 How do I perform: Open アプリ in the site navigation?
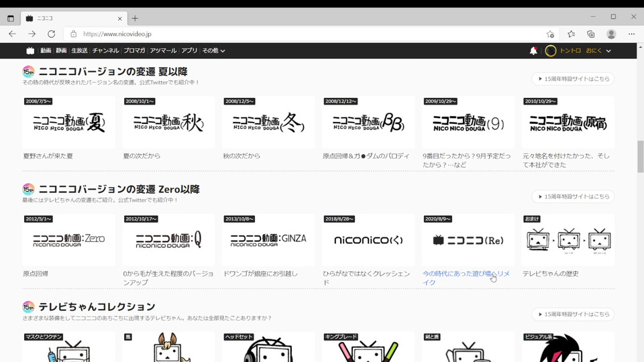[x=189, y=50]
